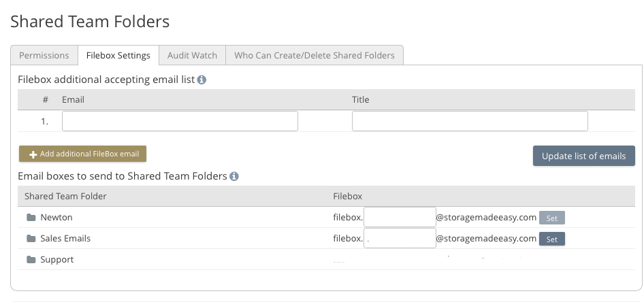The width and height of the screenshot is (644, 302).
Task: Open the Permissions tab
Action: pos(44,55)
